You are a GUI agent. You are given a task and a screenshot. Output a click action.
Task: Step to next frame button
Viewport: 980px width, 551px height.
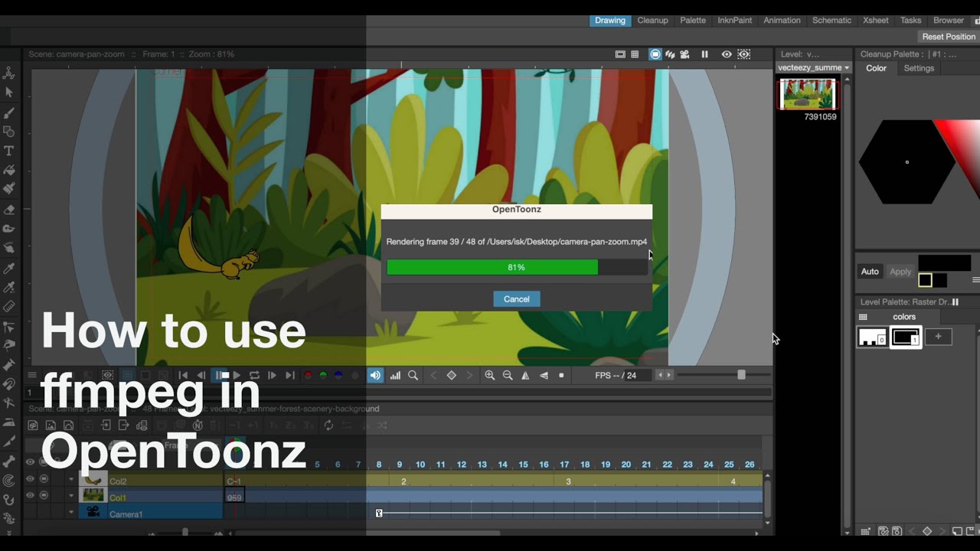click(x=272, y=375)
